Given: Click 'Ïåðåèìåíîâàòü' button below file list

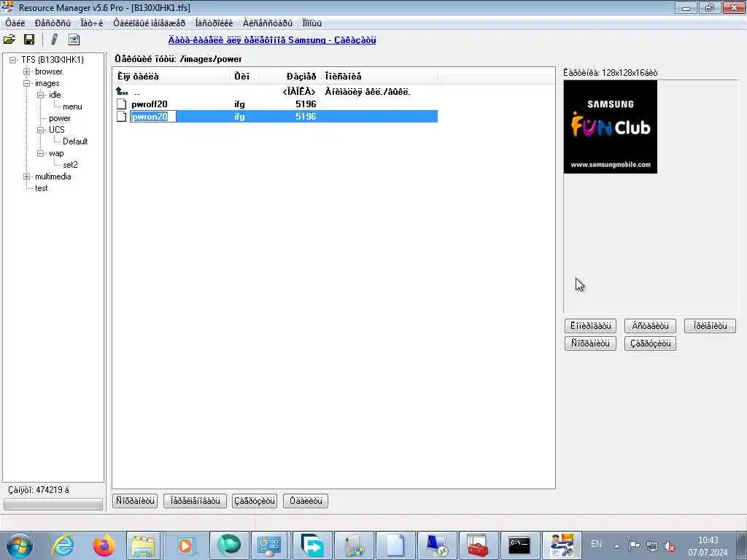Looking at the screenshot, I should 195,501.
